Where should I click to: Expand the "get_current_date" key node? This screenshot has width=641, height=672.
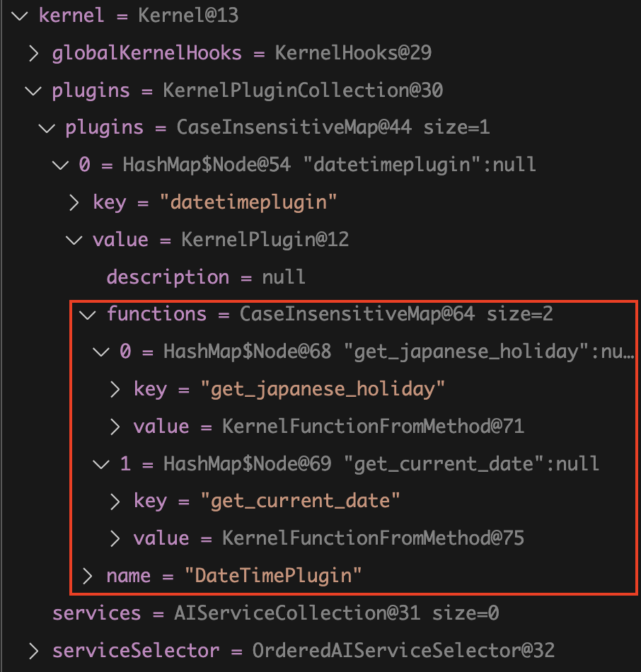point(115,501)
